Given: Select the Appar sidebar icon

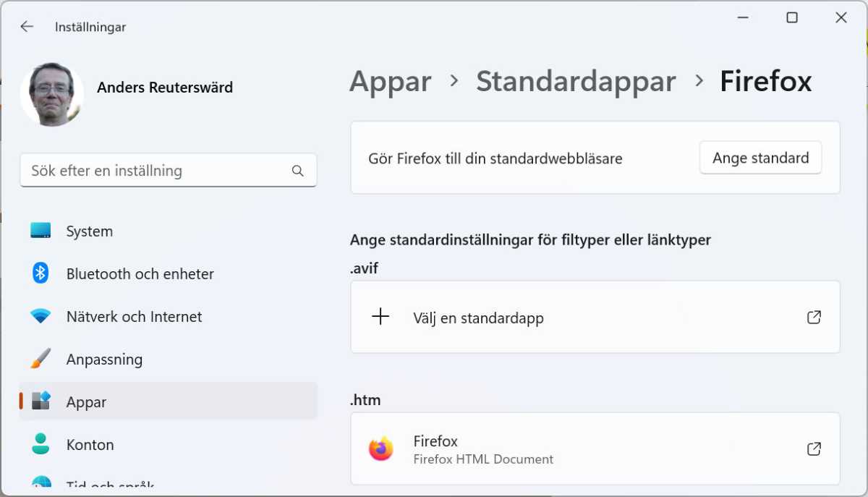Looking at the screenshot, I should point(41,402).
